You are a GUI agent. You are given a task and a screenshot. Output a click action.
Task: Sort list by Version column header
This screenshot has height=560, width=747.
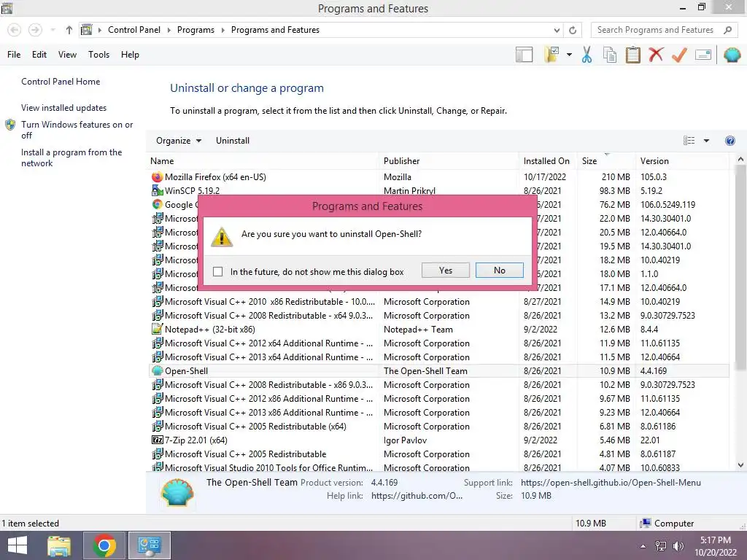click(682, 161)
